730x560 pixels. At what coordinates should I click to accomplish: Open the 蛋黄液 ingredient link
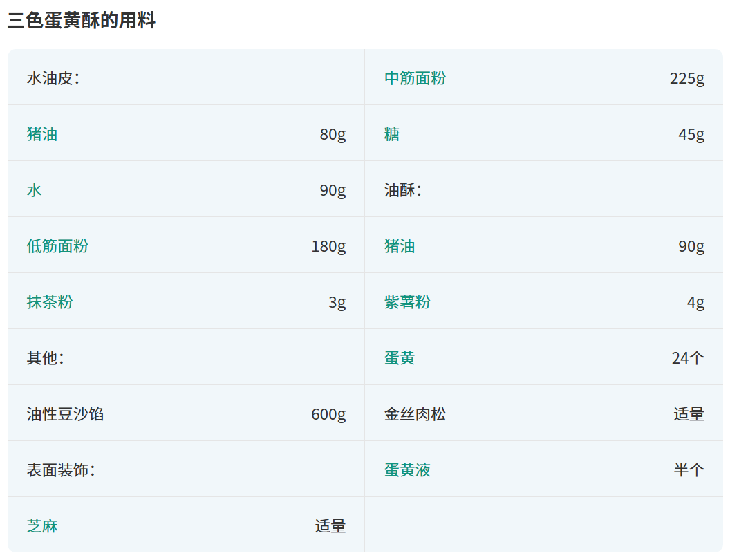(407, 470)
